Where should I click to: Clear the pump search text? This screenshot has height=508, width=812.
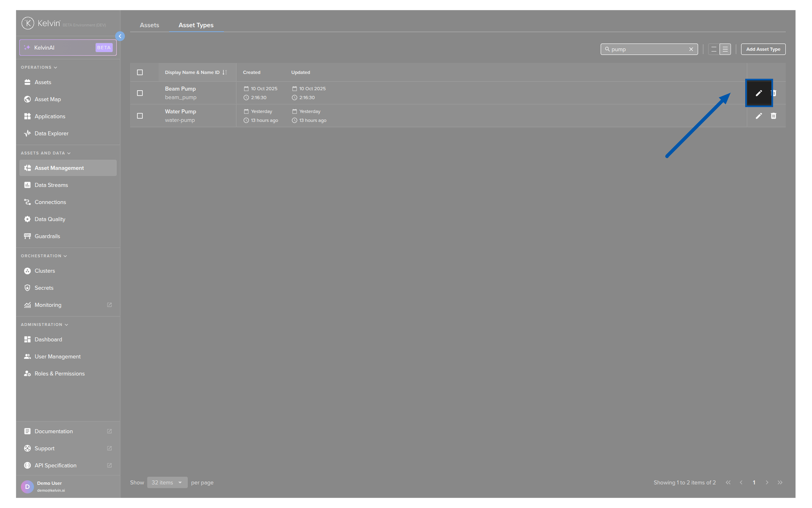[x=691, y=50]
